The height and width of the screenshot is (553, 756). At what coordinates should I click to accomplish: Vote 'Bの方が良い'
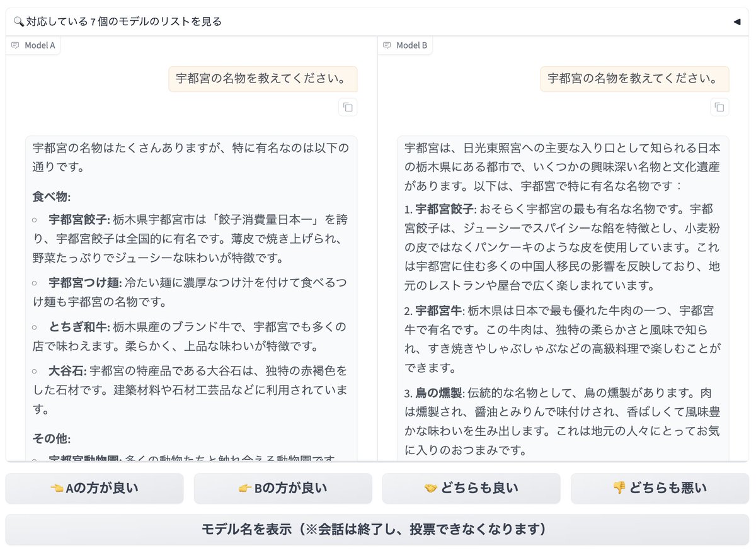283,488
